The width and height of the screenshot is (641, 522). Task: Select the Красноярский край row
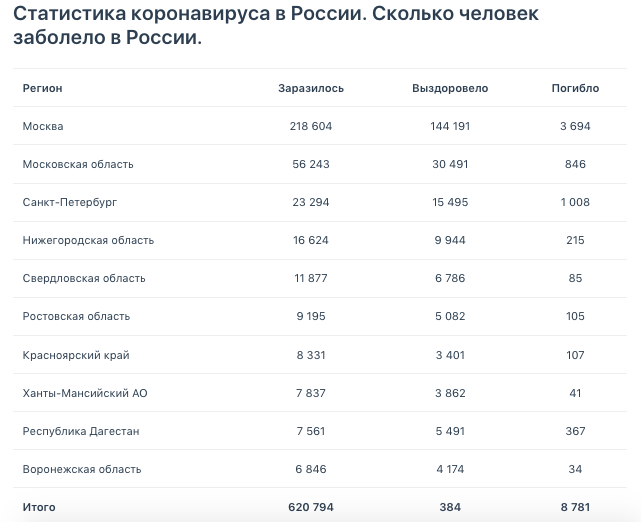point(76,355)
